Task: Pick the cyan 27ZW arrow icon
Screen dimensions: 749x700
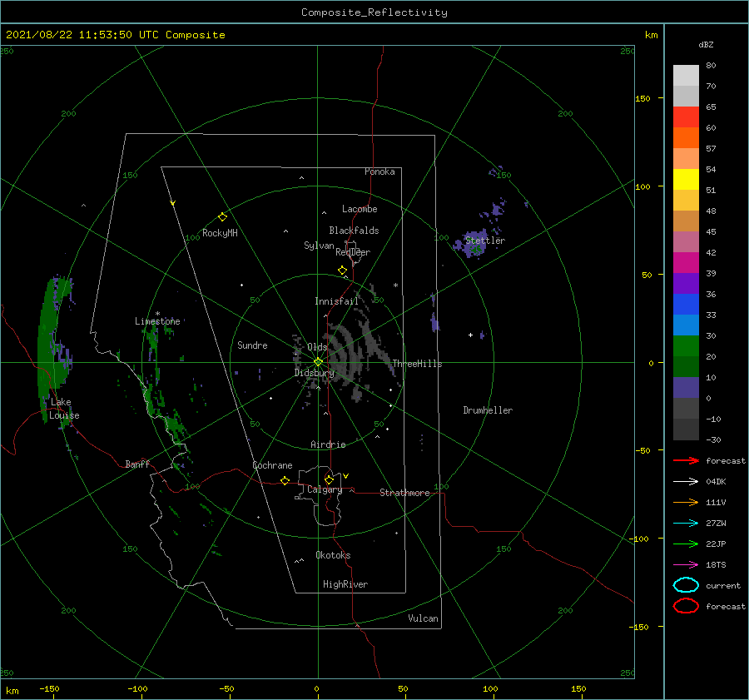Action: coord(686,524)
